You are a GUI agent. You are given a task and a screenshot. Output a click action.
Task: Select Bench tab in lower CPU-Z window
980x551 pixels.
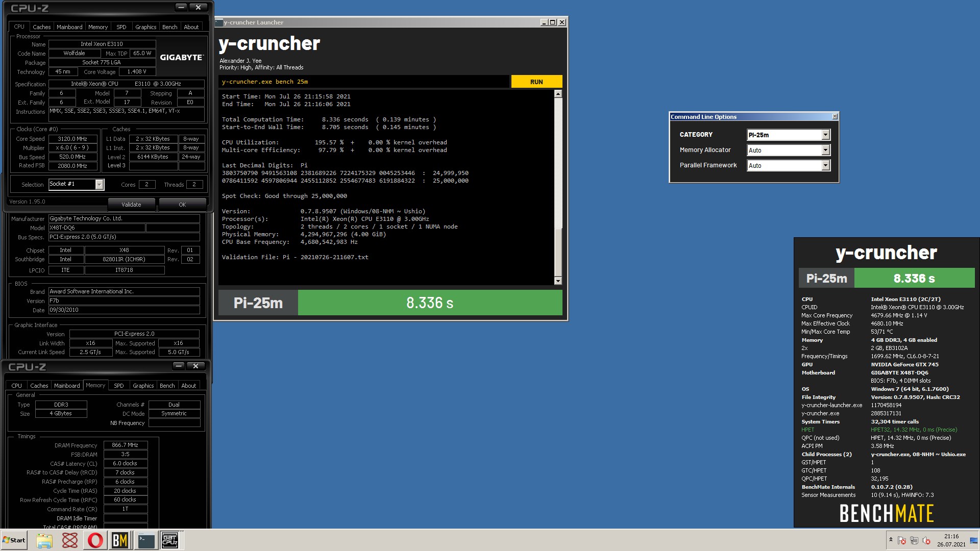(x=167, y=386)
